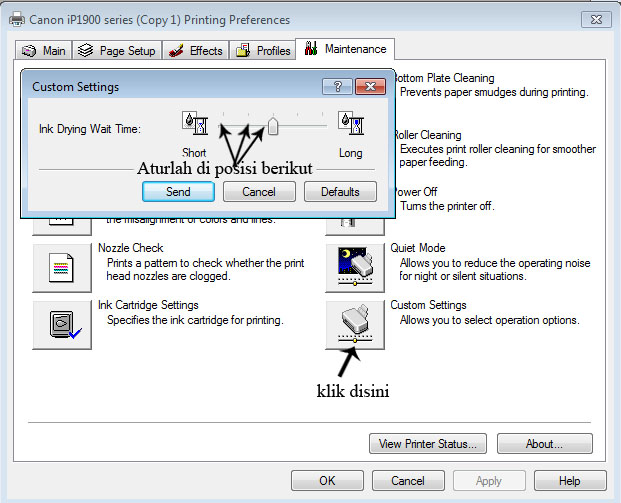The image size is (621, 503).
Task: Click the Ink Cartridge Settings label text
Action: (x=148, y=305)
